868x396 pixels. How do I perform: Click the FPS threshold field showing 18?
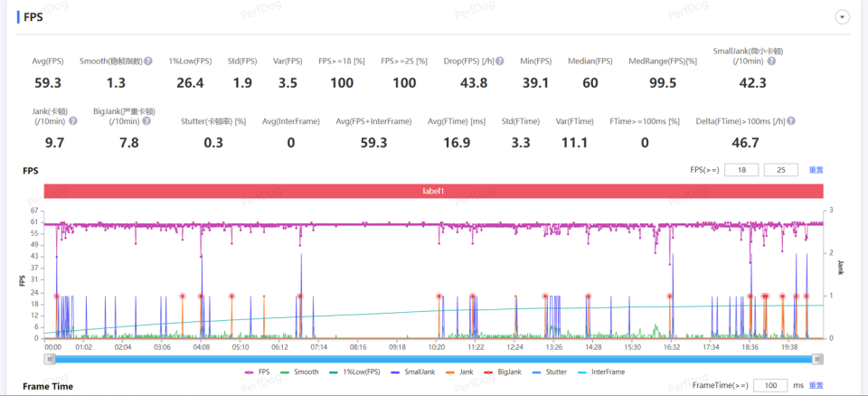tap(741, 170)
